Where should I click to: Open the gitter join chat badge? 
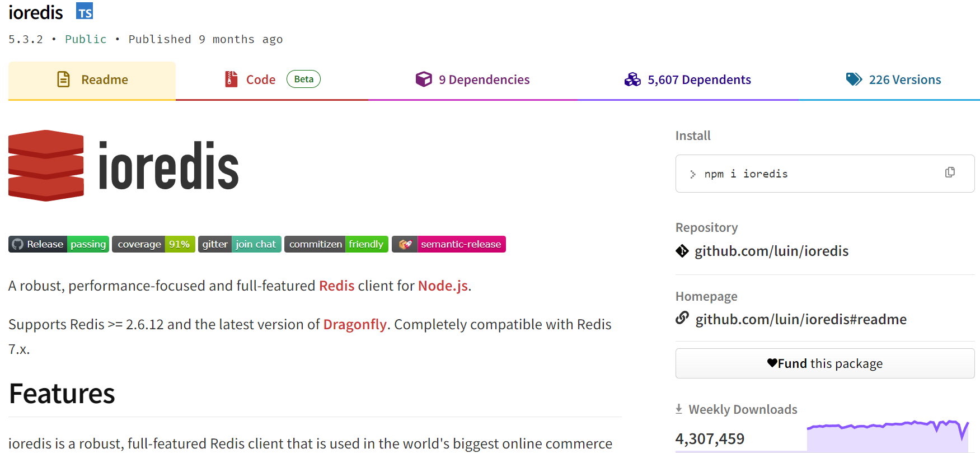click(x=240, y=244)
